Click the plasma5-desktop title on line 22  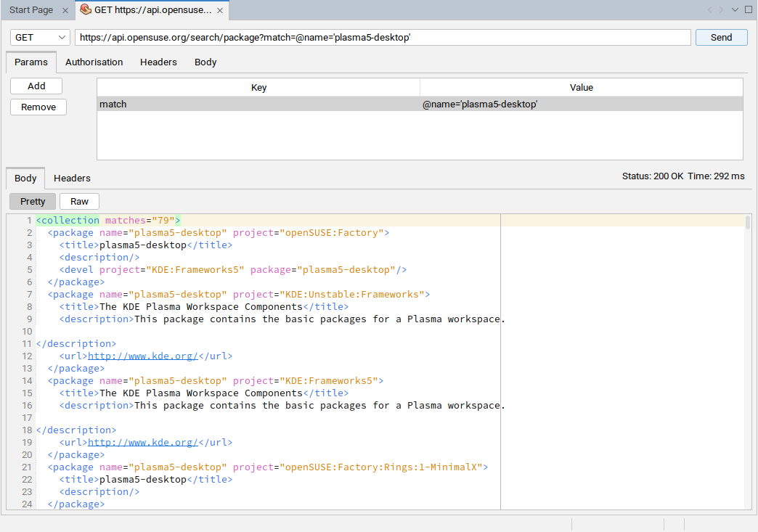point(143,479)
